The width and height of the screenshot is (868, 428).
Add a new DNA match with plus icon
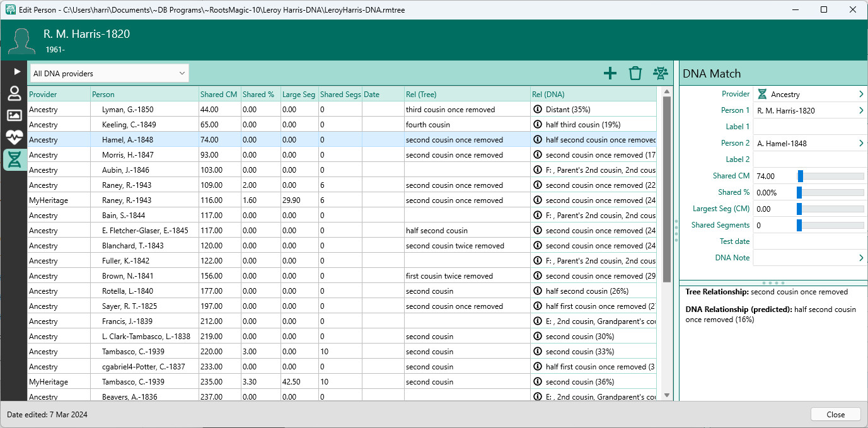point(610,73)
